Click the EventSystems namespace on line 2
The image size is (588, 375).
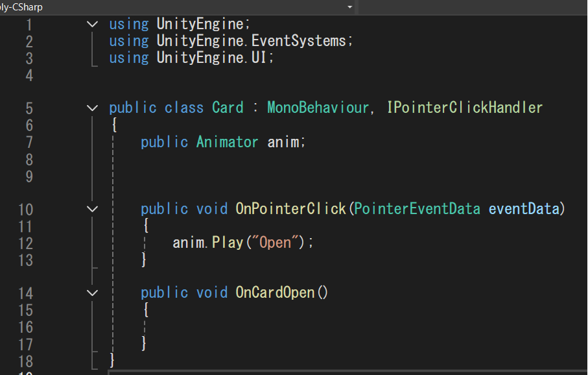[x=299, y=41]
